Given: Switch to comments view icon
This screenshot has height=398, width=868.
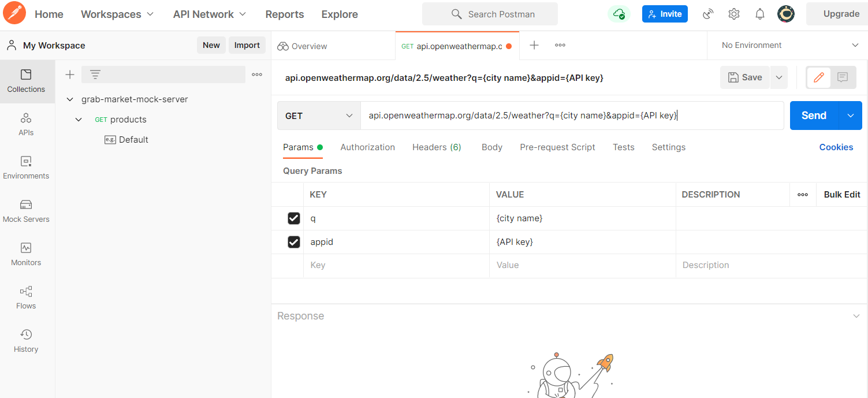Looking at the screenshot, I should (x=843, y=77).
